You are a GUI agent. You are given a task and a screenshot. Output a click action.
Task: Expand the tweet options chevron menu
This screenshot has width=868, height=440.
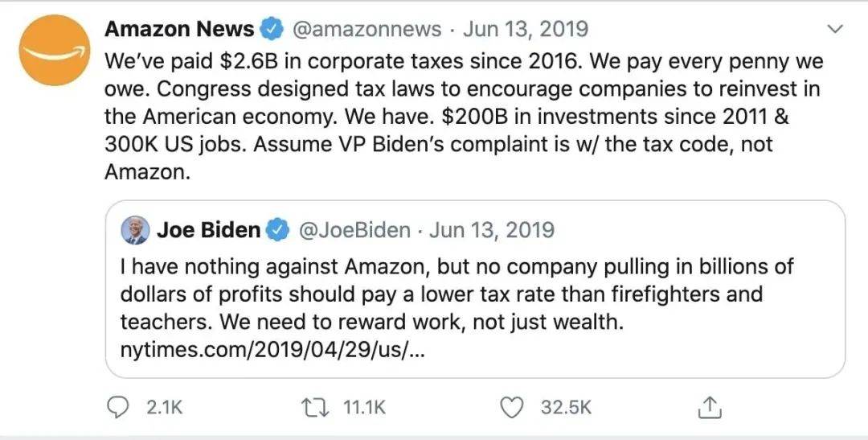835,28
